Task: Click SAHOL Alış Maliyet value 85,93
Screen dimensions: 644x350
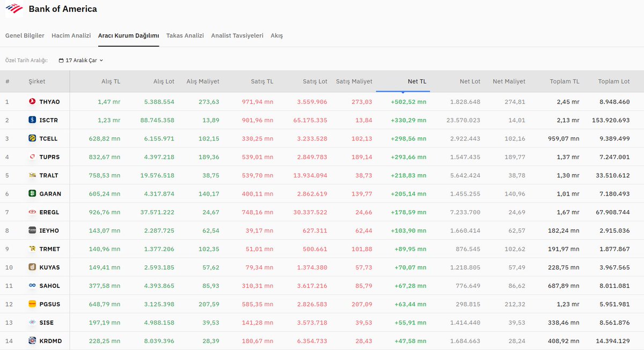Action: [211, 286]
